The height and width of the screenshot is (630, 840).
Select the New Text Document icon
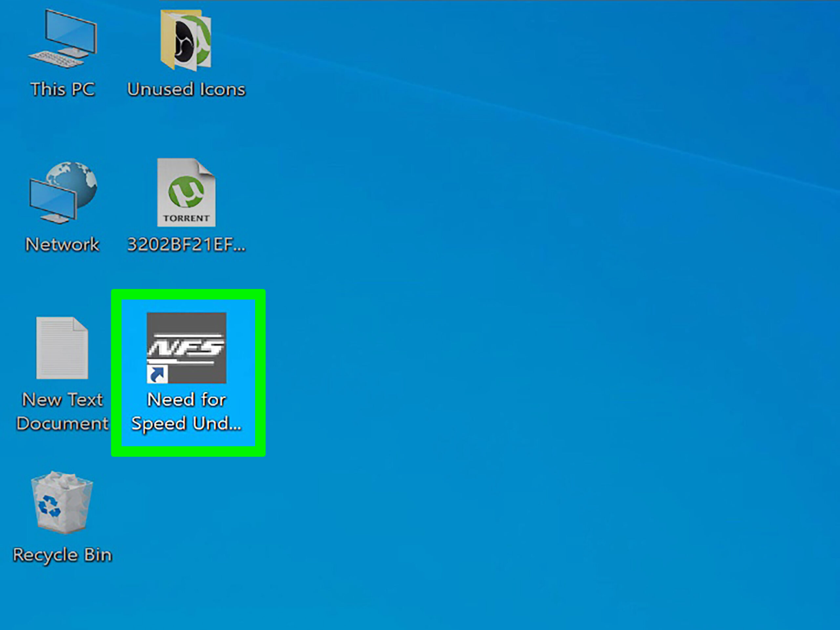[x=62, y=348]
